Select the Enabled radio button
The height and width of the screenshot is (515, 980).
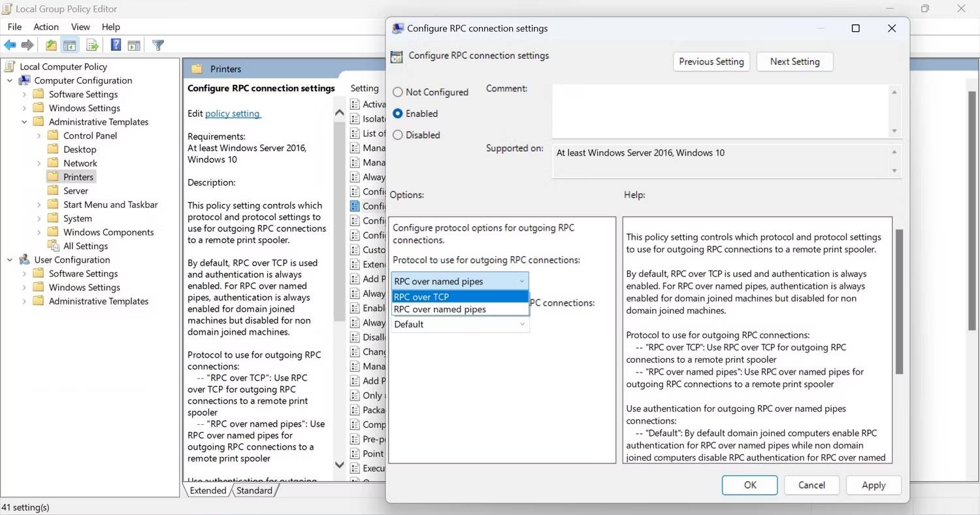coord(397,114)
